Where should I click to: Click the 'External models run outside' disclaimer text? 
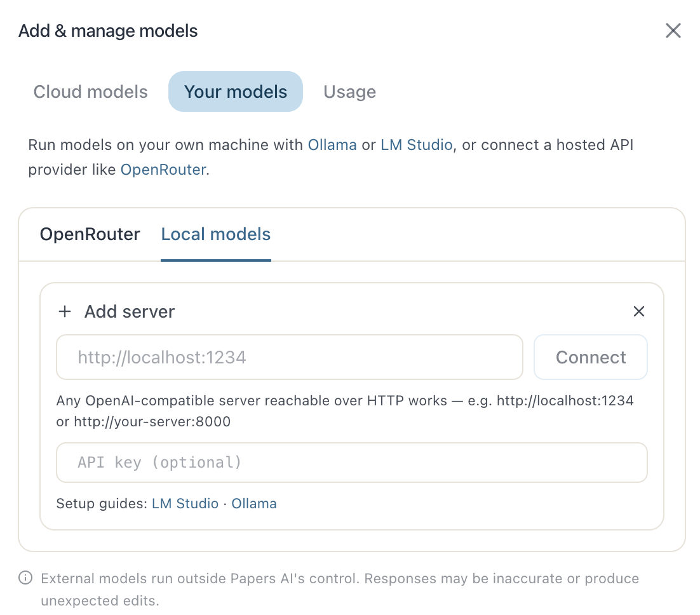[340, 590]
